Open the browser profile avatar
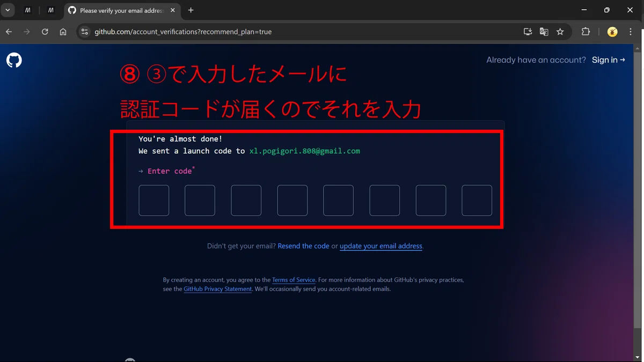Viewport: 644px width, 362px height. [x=612, y=32]
